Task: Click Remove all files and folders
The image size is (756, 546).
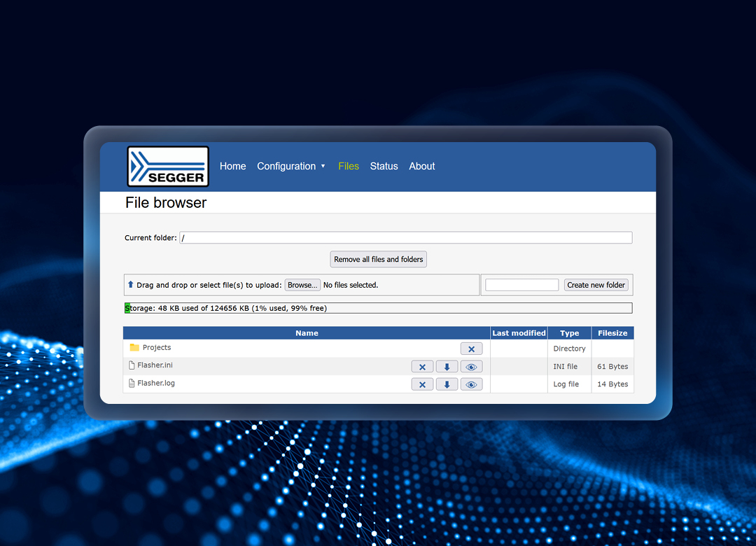Action: pyautogui.click(x=378, y=260)
